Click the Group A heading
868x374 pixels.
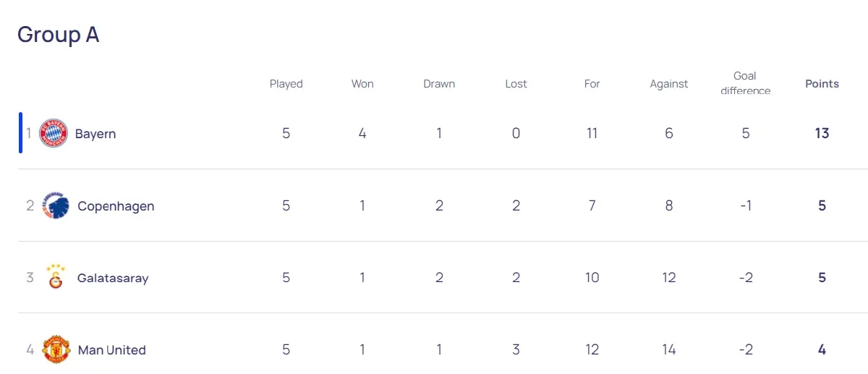58,35
